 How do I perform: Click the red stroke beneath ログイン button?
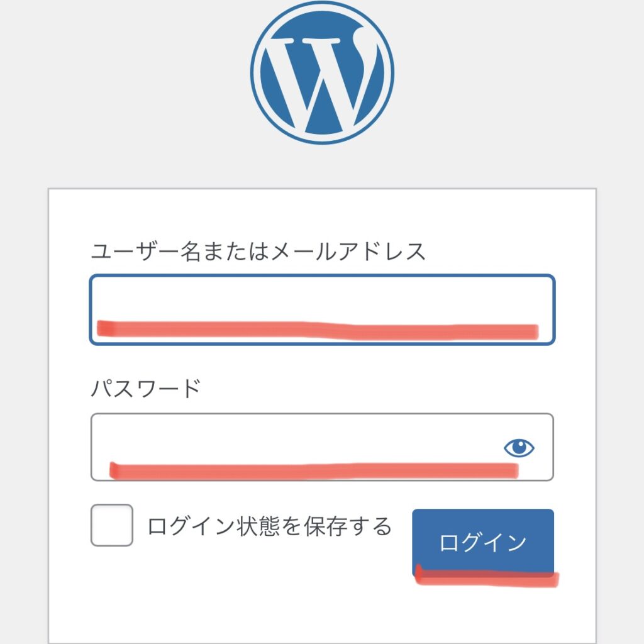coord(487,576)
